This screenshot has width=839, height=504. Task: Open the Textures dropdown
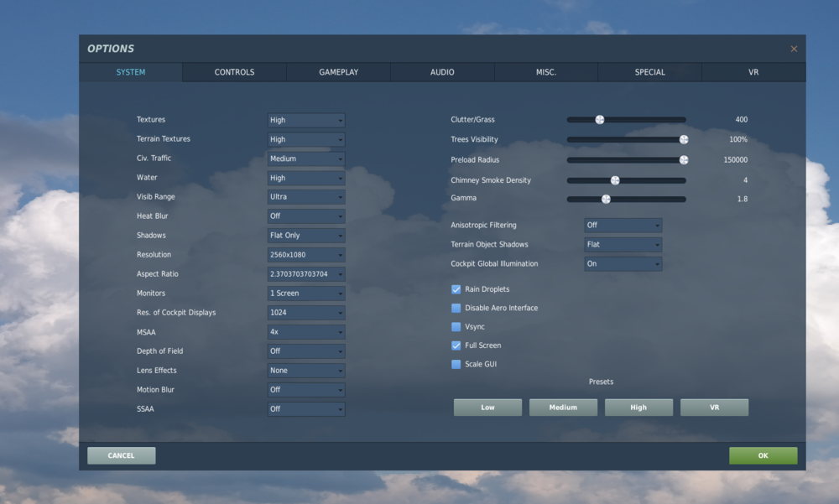coord(306,120)
